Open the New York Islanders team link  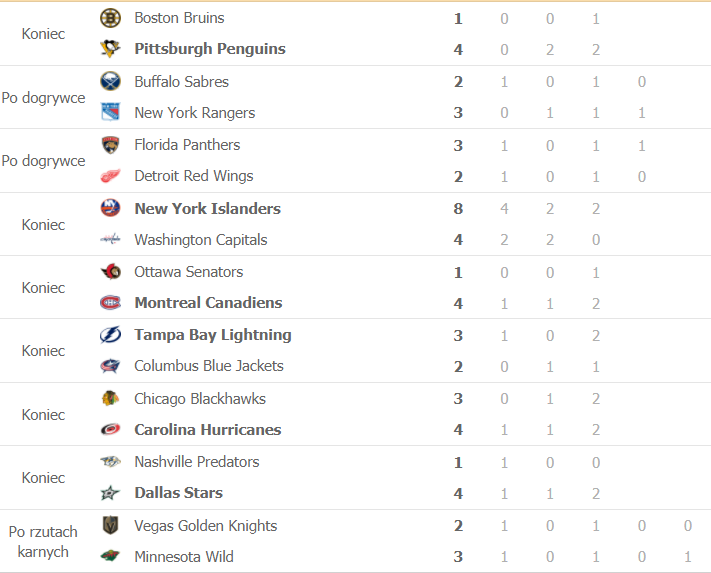(x=207, y=209)
